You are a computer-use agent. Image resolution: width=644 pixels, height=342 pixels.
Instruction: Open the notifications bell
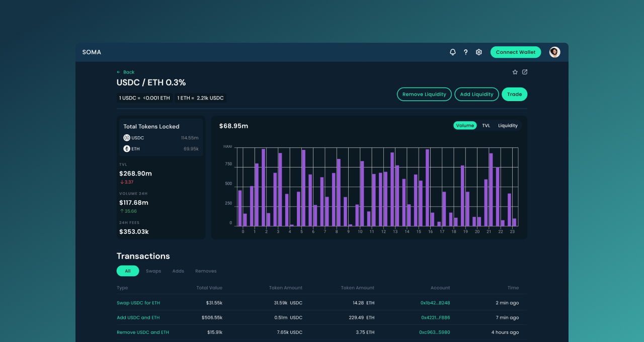[x=452, y=52]
